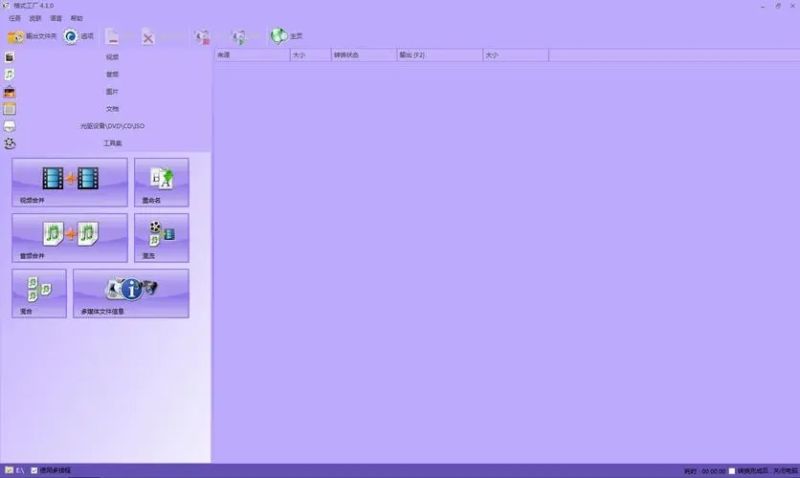The image size is (800, 478).
Task: Open the 帮助 (help) menu
Action: [x=77, y=18]
